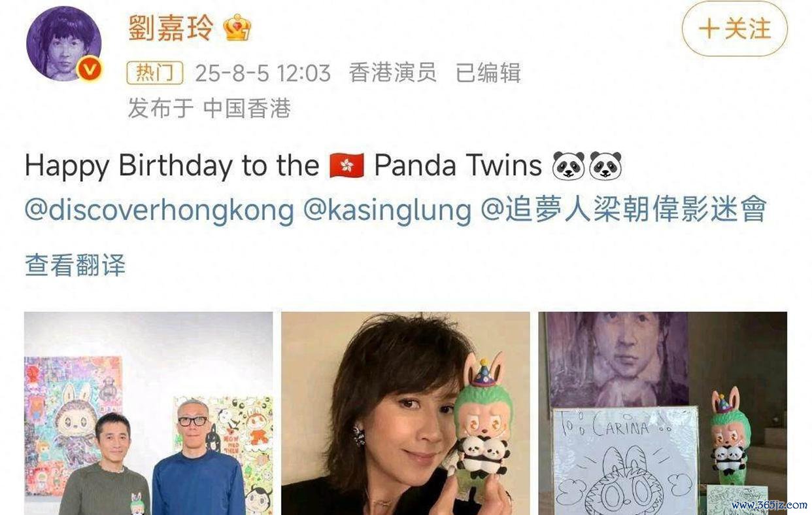Open photo of woman holding panda toy
The width and height of the screenshot is (812, 515).
(405, 413)
